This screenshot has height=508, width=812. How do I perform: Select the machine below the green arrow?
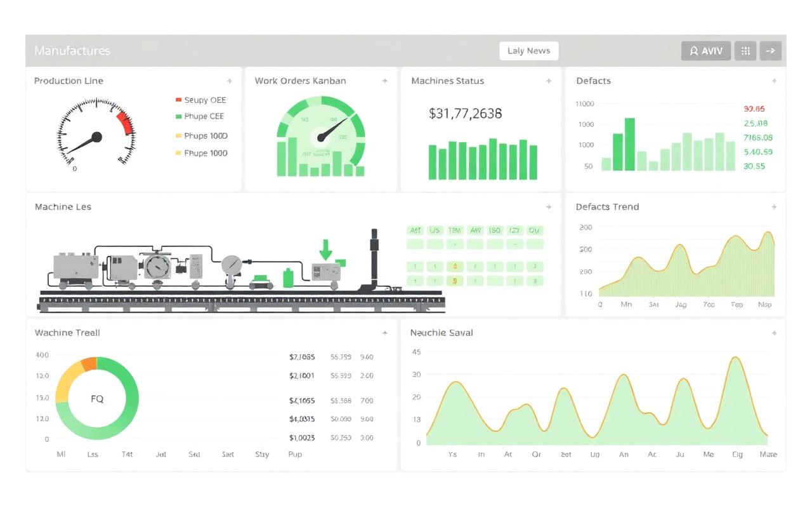coord(325,273)
